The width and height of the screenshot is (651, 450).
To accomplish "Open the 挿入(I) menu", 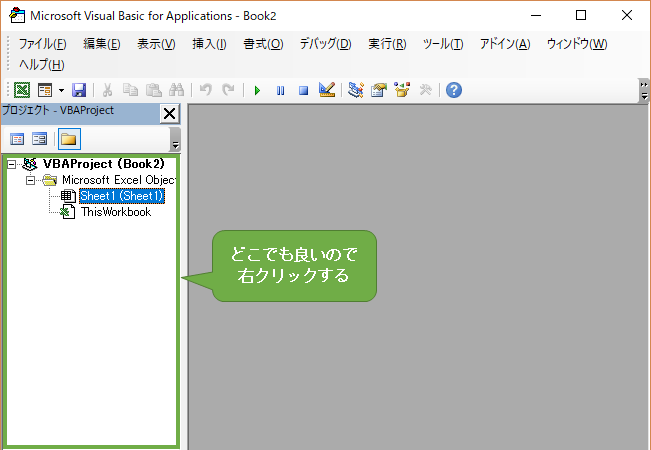I will pyautogui.click(x=209, y=44).
